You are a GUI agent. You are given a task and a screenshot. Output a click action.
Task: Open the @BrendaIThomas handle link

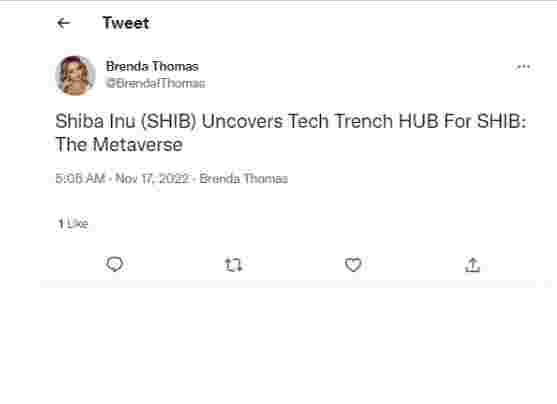(156, 84)
